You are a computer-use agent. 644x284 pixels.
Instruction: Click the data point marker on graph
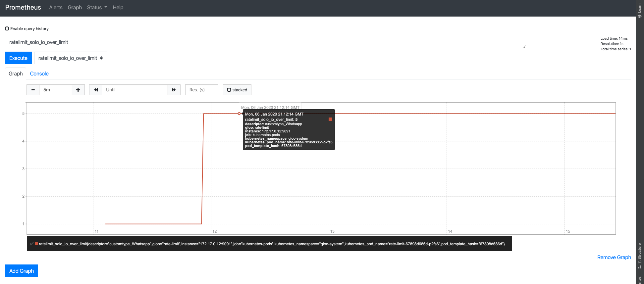[x=239, y=114]
